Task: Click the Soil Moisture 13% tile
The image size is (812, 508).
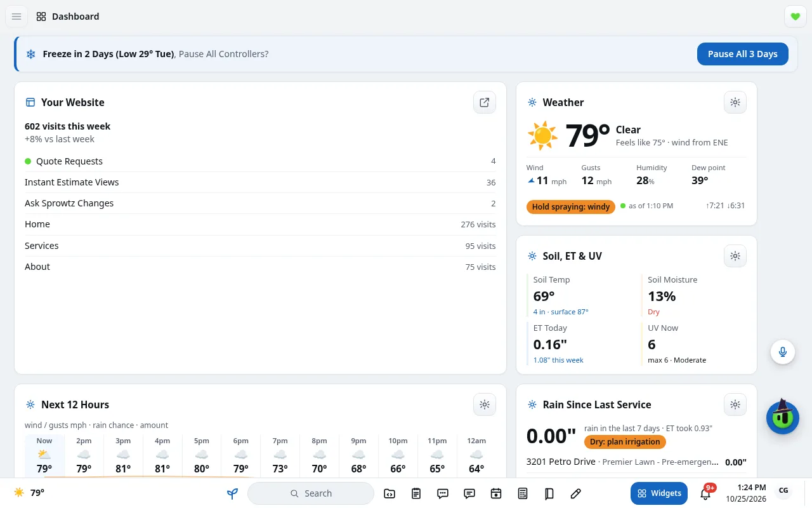Action: pos(693,295)
